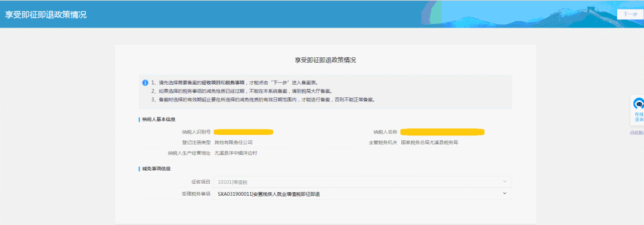Viewport: 644px width, 225px height.
Task: Click the blue info icon in the notice box
Action: tap(145, 83)
